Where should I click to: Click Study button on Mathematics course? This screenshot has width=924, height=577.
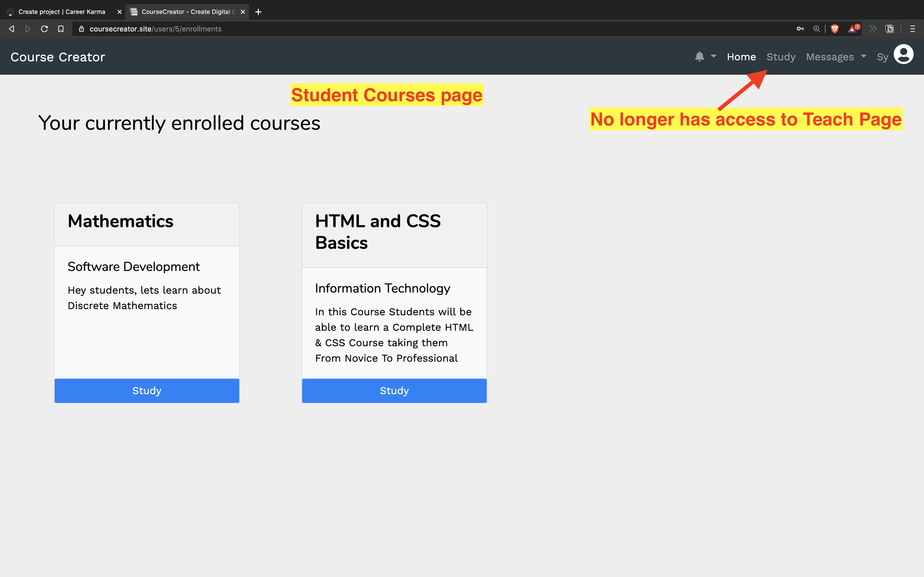[147, 391]
